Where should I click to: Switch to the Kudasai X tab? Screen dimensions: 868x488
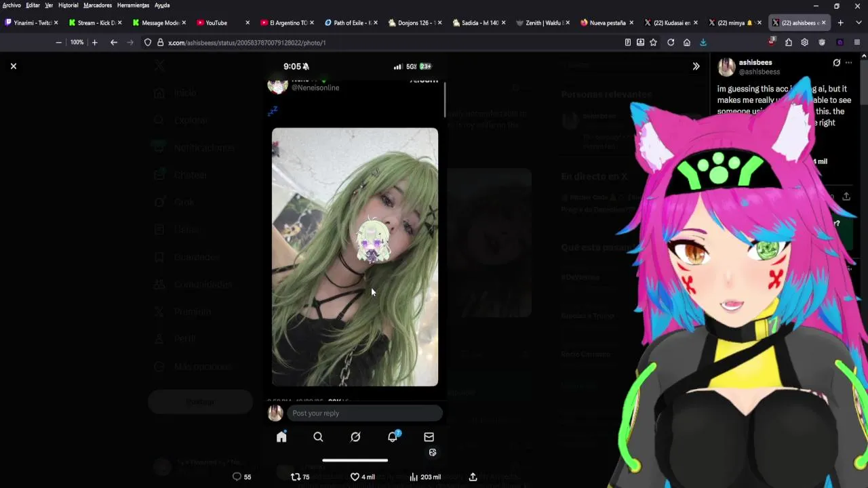(671, 22)
